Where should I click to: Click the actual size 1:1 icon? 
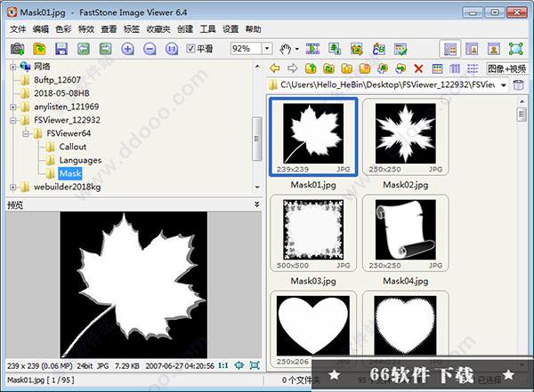[x=172, y=49]
